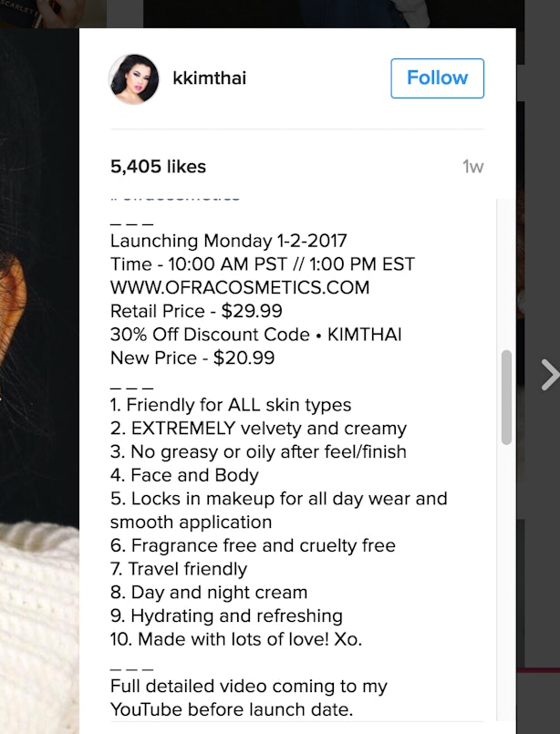This screenshot has height=734, width=560.
Task: Click the scrollbar track below the thumb
Action: point(506,581)
